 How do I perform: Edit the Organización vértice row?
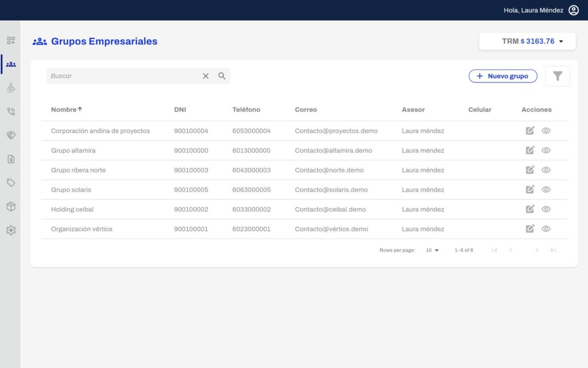[x=530, y=229]
